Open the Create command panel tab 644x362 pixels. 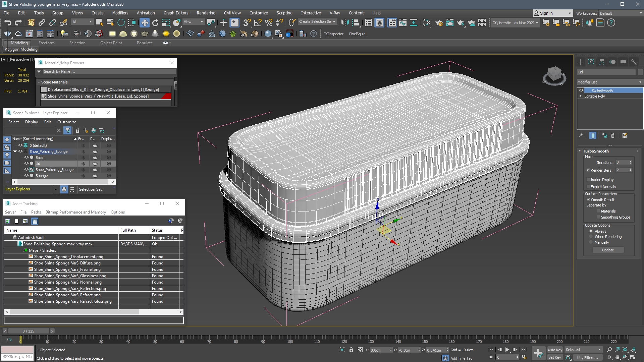[x=580, y=62]
